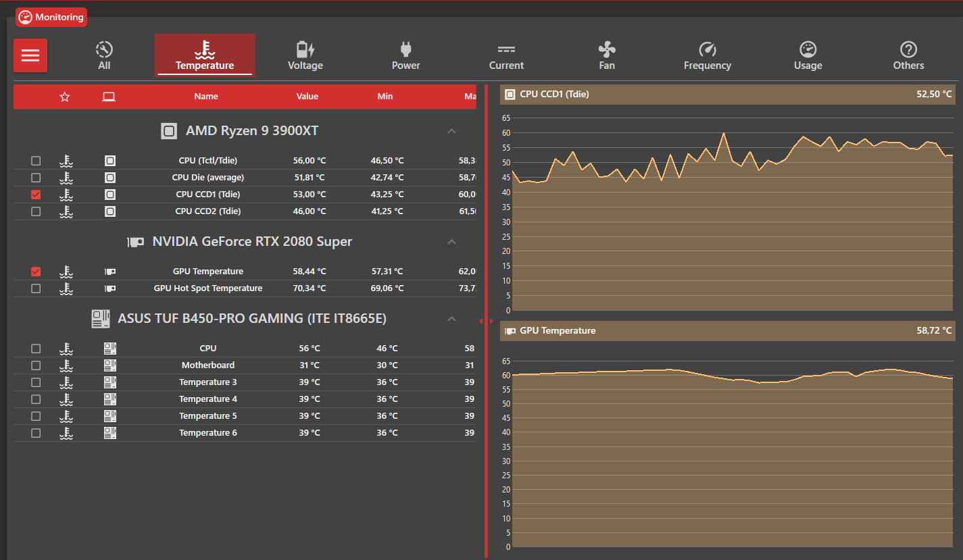Click the ASUS TUF B450-PRO motherboard icon
The image size is (963, 560).
tap(101, 319)
